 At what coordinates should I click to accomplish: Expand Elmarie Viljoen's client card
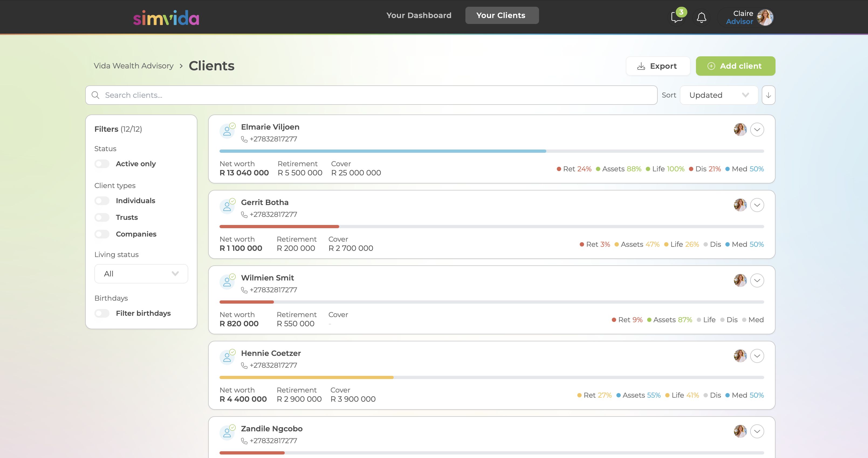point(757,130)
